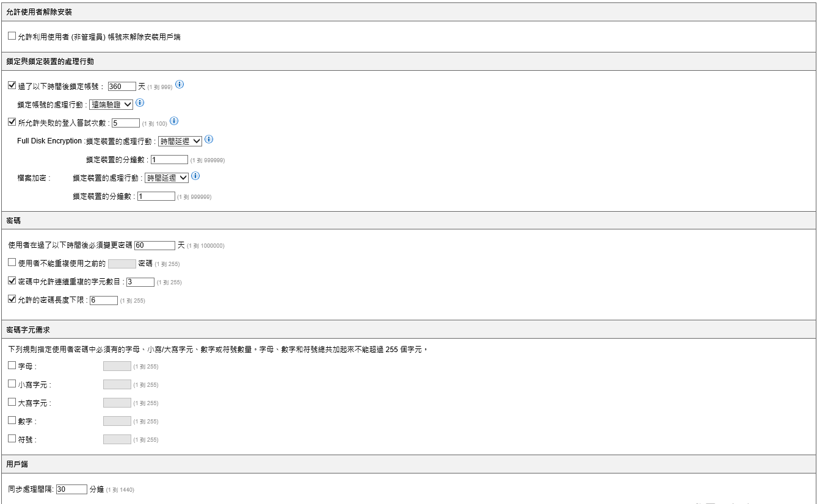817x504 pixels.
Task: Click the 密碼中允許連續重複的字元數目 input field
Action: click(140, 282)
